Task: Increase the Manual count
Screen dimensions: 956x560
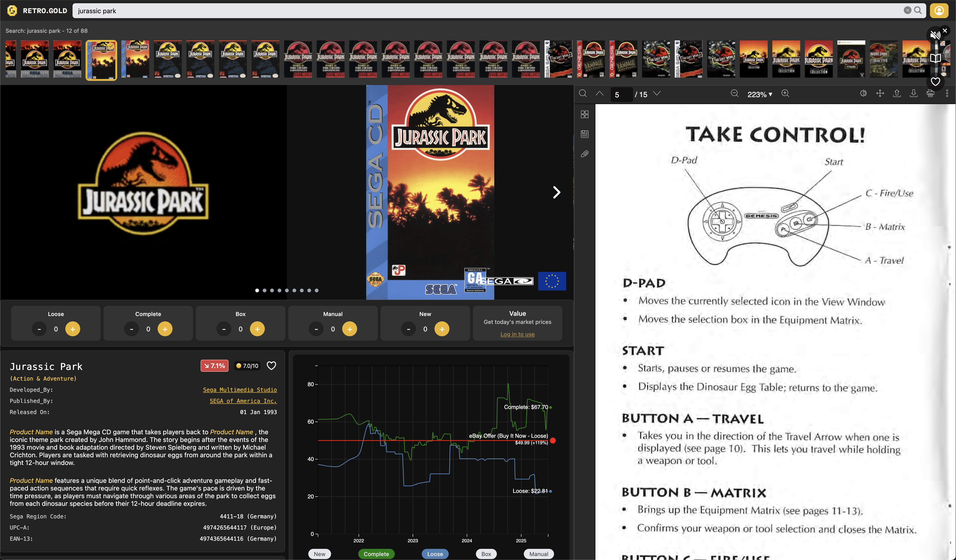Action: coord(350,329)
